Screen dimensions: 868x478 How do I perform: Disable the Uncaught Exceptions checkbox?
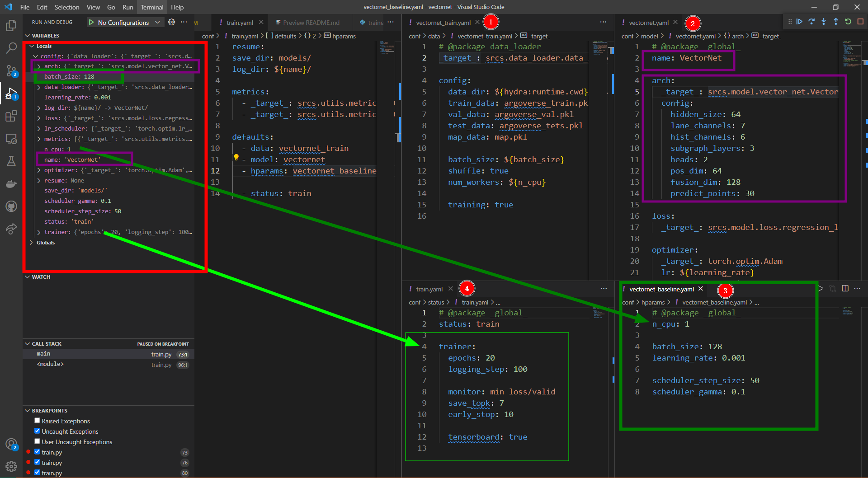(38, 431)
